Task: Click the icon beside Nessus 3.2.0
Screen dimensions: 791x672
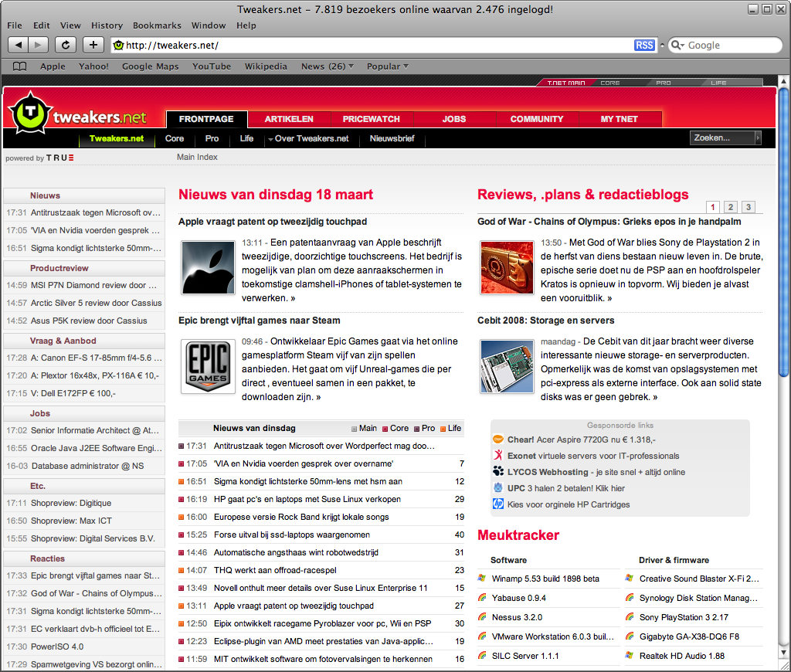Action: 482,616
